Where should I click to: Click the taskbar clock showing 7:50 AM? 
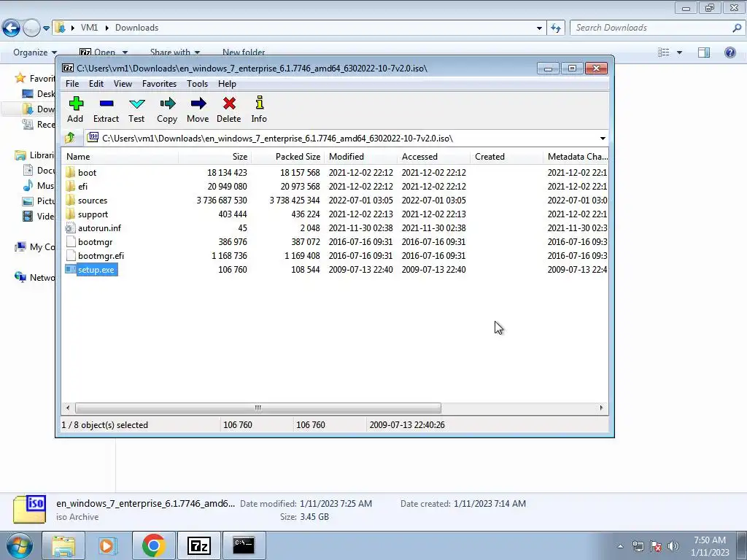710,546
